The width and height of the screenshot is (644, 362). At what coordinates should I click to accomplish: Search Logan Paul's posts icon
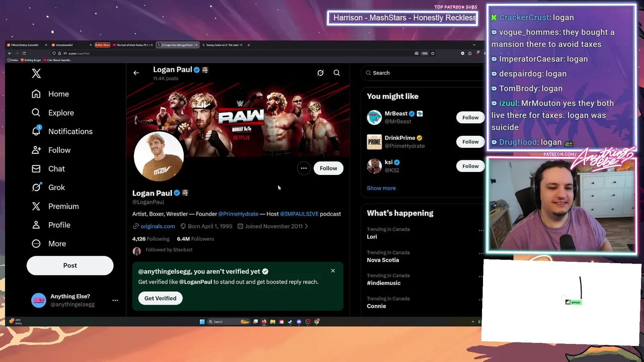(x=337, y=73)
